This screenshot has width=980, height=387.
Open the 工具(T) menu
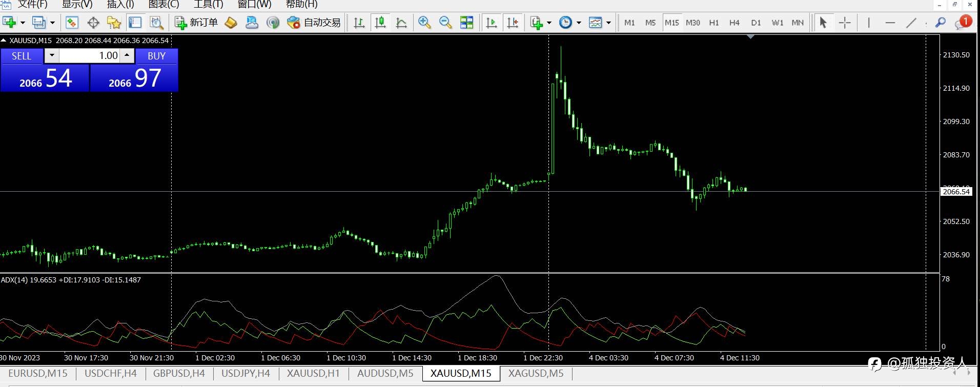coord(208,5)
